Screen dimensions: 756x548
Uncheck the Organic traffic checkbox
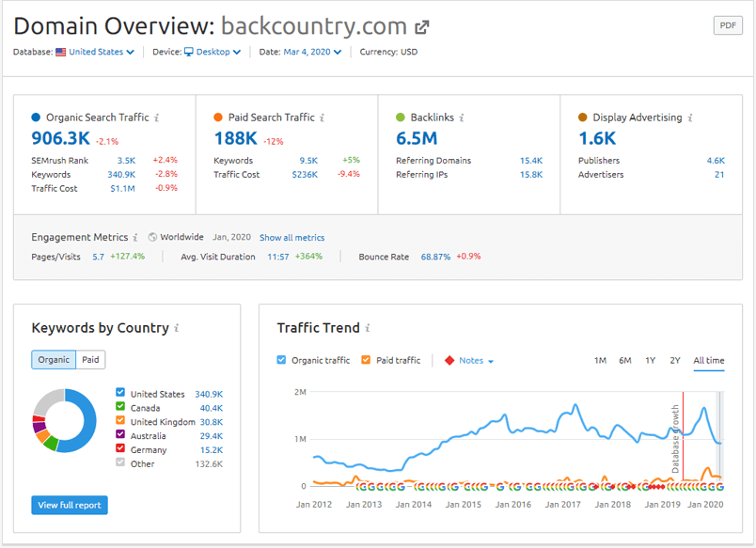click(282, 360)
